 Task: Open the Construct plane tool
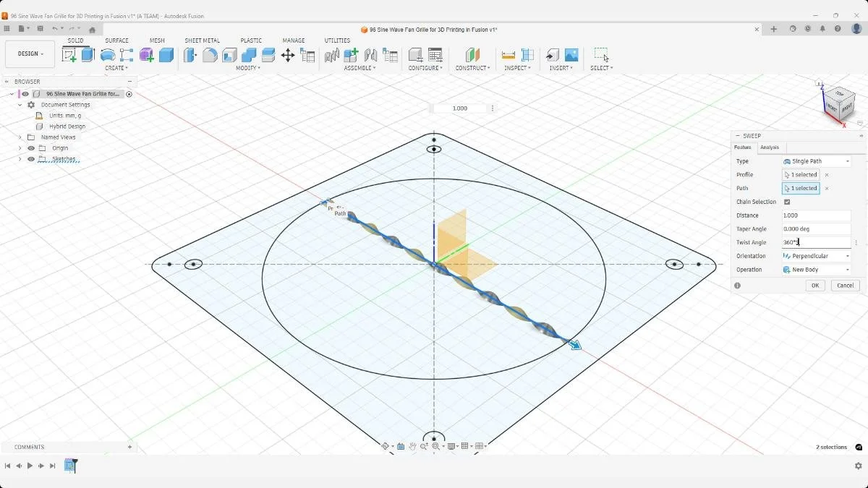coord(471,53)
